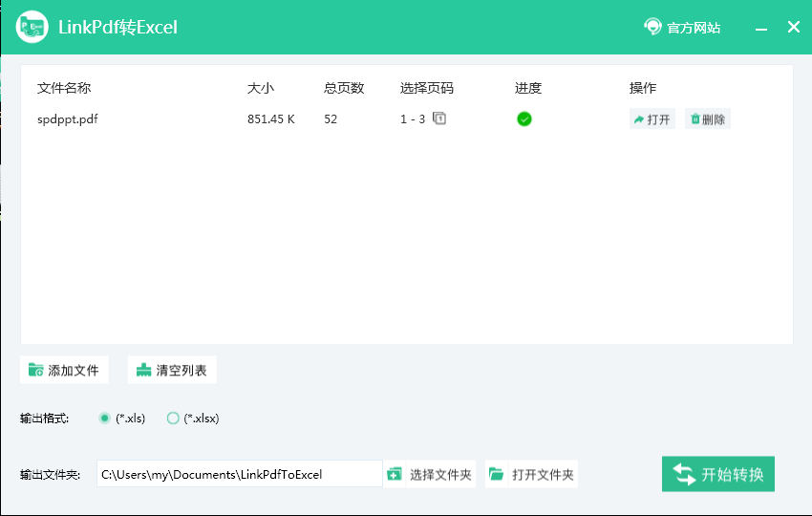Click the selected page range 1 - 3

pyautogui.click(x=413, y=119)
